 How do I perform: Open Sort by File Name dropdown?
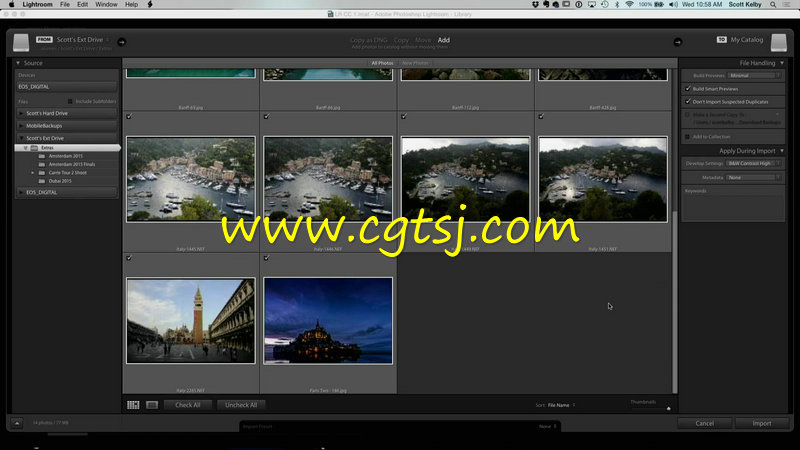tap(561, 405)
